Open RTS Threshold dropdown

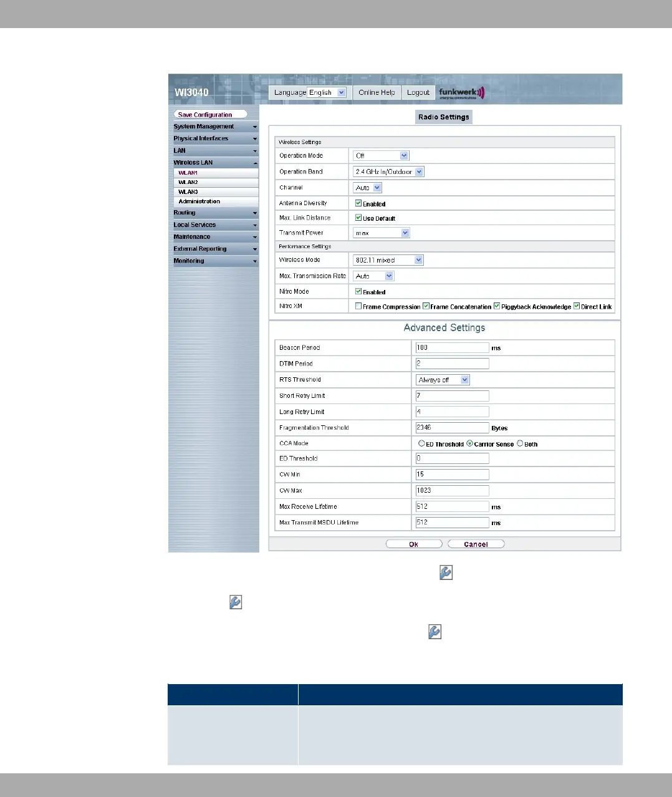[443, 380]
